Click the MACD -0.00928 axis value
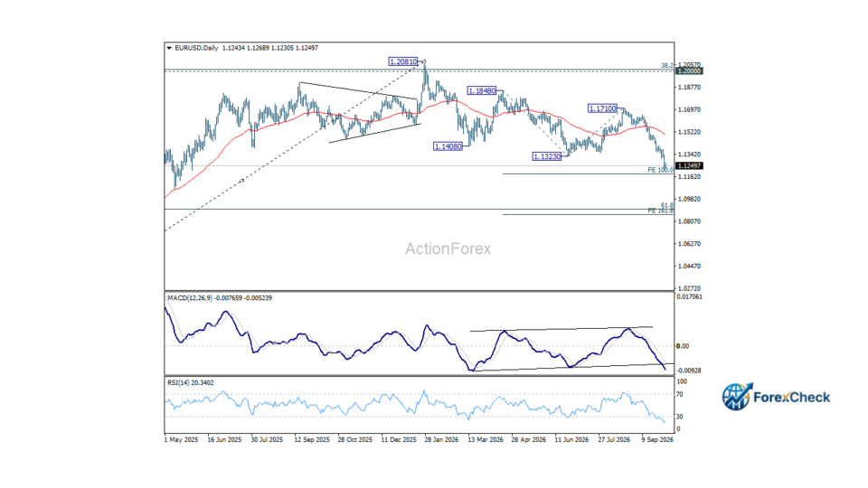Viewport: 868px width, 488px height. [689, 371]
